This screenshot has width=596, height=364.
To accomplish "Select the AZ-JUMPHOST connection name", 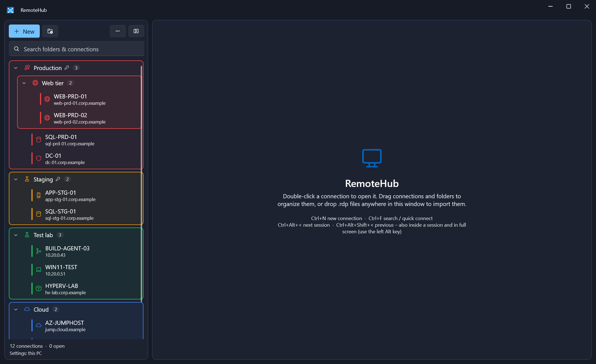I will point(65,323).
